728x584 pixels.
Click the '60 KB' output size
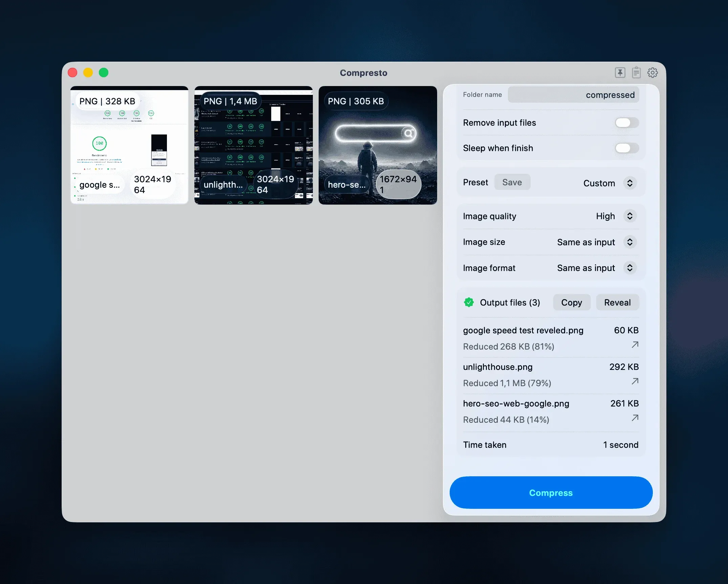point(626,330)
